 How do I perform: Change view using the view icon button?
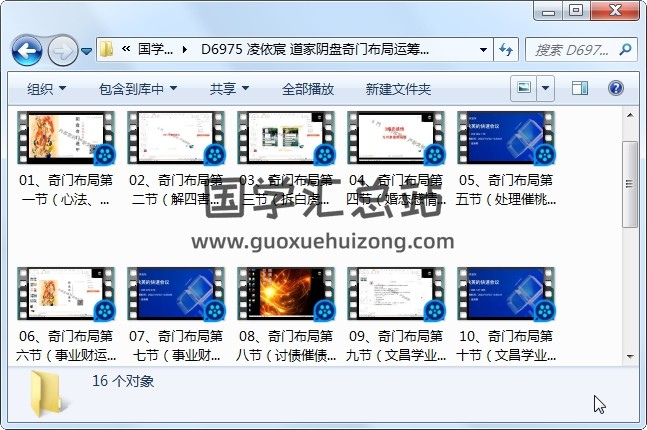524,88
